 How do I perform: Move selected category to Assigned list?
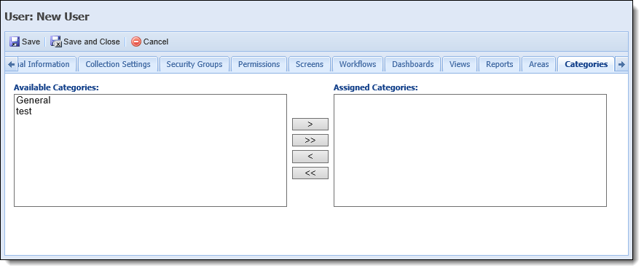coord(310,124)
